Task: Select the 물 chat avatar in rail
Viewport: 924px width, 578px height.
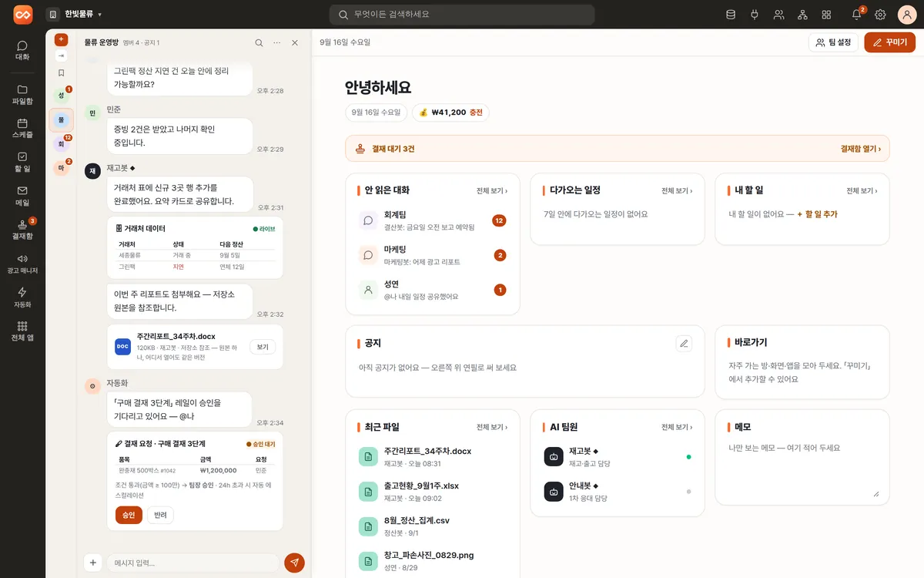Action: click(61, 119)
